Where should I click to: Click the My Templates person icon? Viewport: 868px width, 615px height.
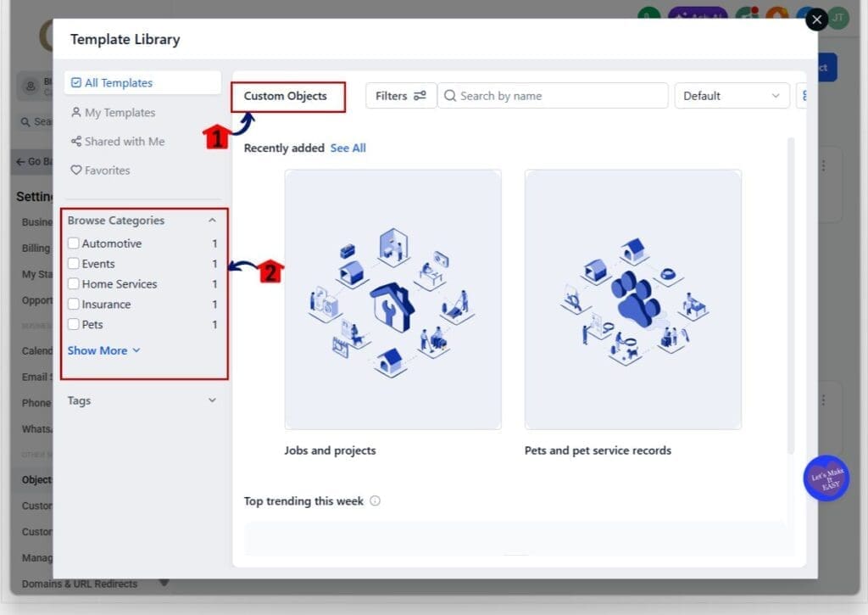[x=75, y=113]
